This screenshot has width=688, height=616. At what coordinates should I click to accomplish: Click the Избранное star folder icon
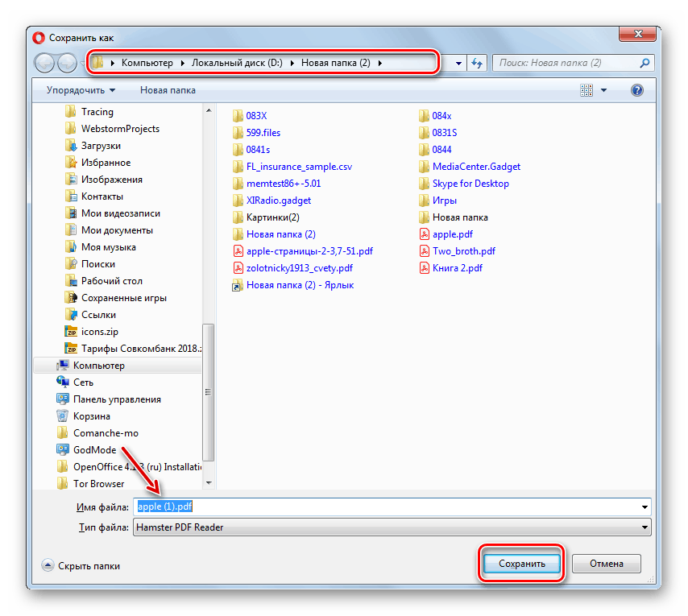pos(71,163)
